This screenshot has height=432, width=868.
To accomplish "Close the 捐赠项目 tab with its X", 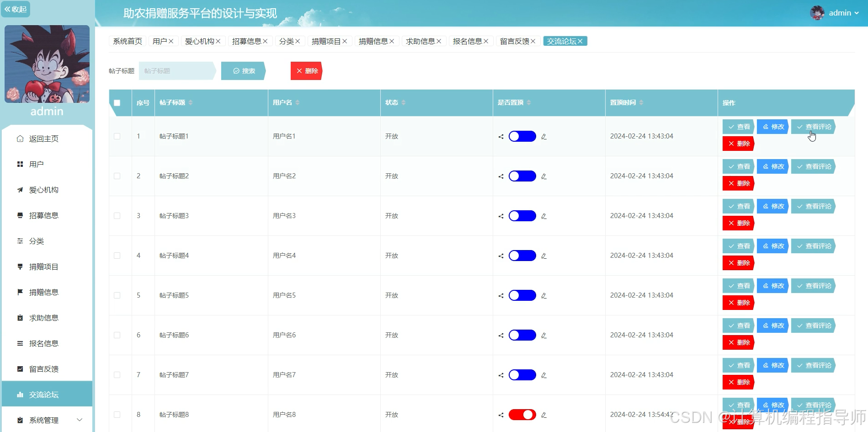I will [345, 41].
